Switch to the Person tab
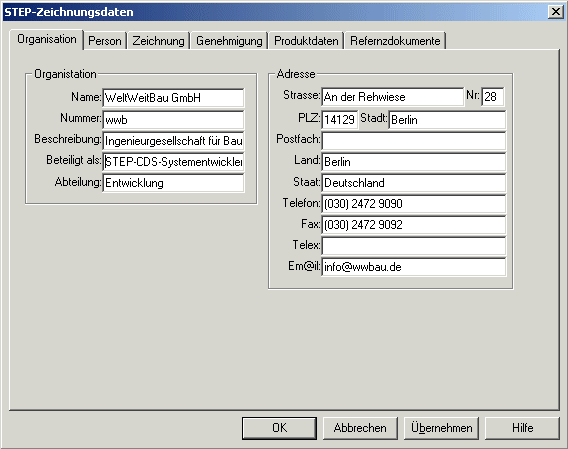Image resolution: width=568 pixels, height=449 pixels. [105, 41]
